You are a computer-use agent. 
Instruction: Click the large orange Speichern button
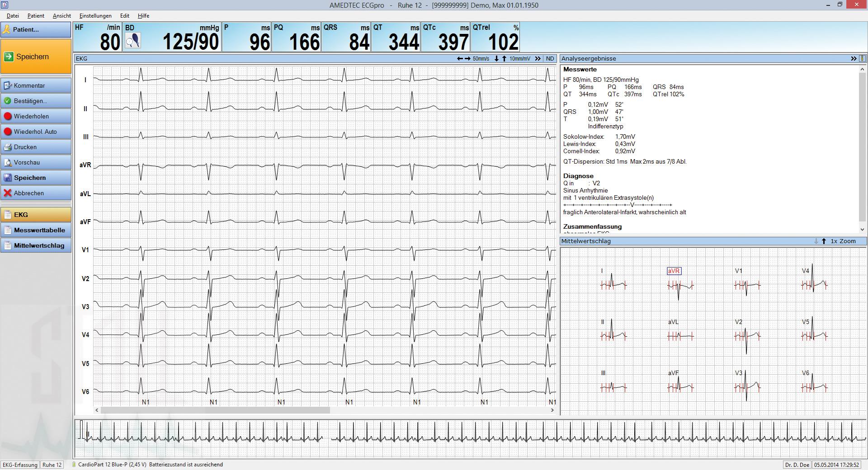click(x=36, y=56)
